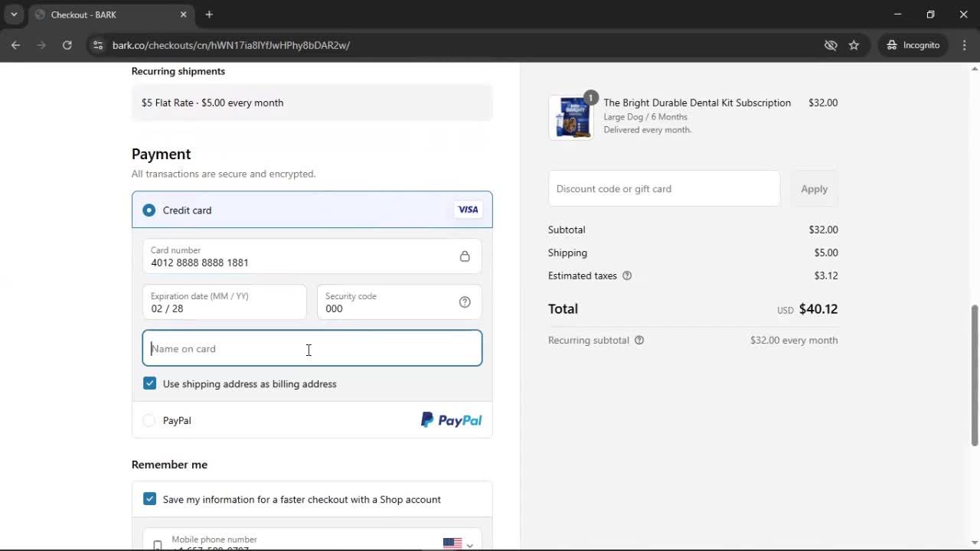Click The Bright Durable Dental Kit Subscription title

tap(697, 103)
